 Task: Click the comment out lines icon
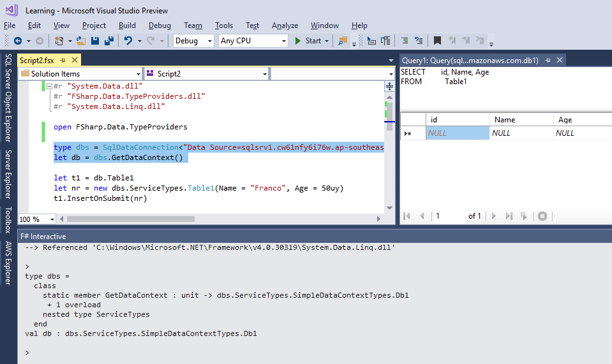[x=405, y=41]
